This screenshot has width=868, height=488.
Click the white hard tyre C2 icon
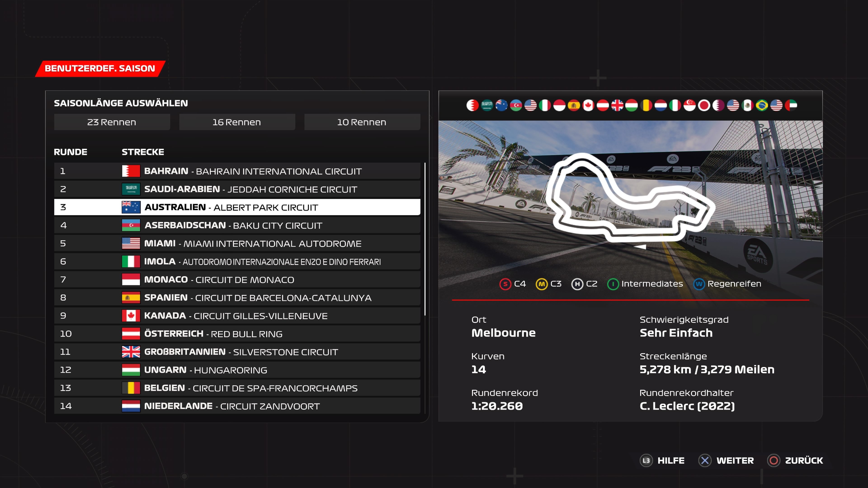pos(577,284)
